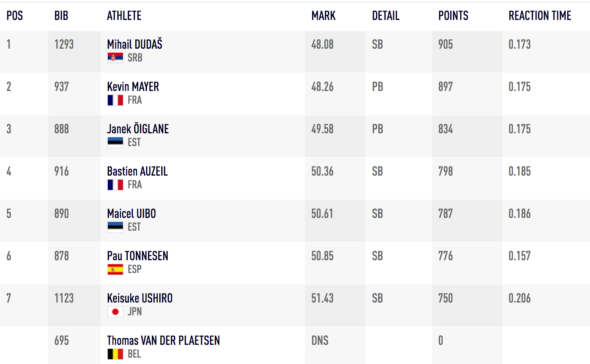Sort by the MARK column header
This screenshot has width=590, height=364.
point(323,16)
